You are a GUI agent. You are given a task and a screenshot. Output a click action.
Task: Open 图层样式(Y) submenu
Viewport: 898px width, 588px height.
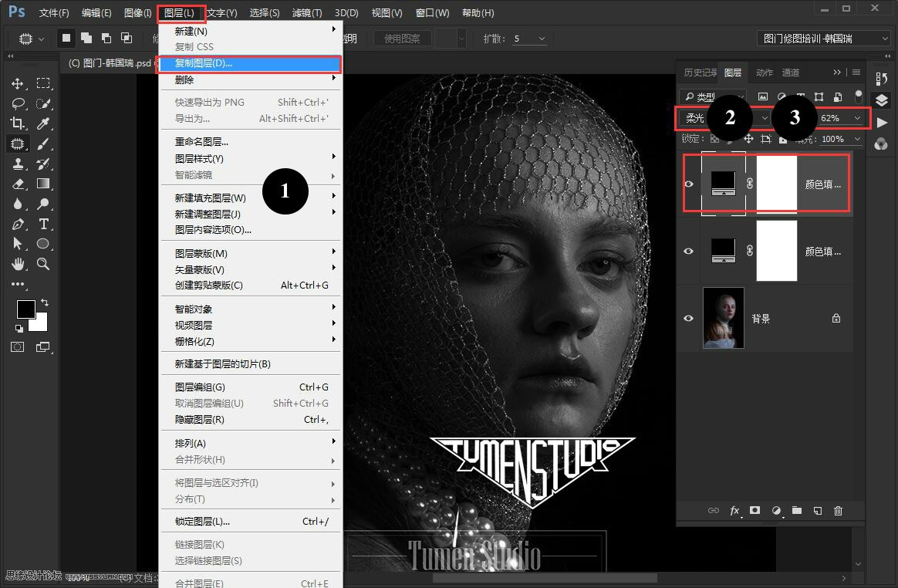pyautogui.click(x=250, y=158)
